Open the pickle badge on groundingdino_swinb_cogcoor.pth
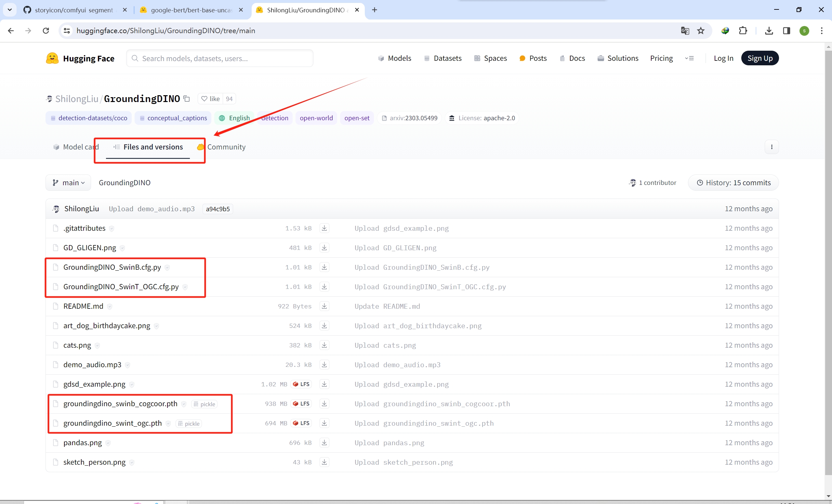 pyautogui.click(x=204, y=404)
